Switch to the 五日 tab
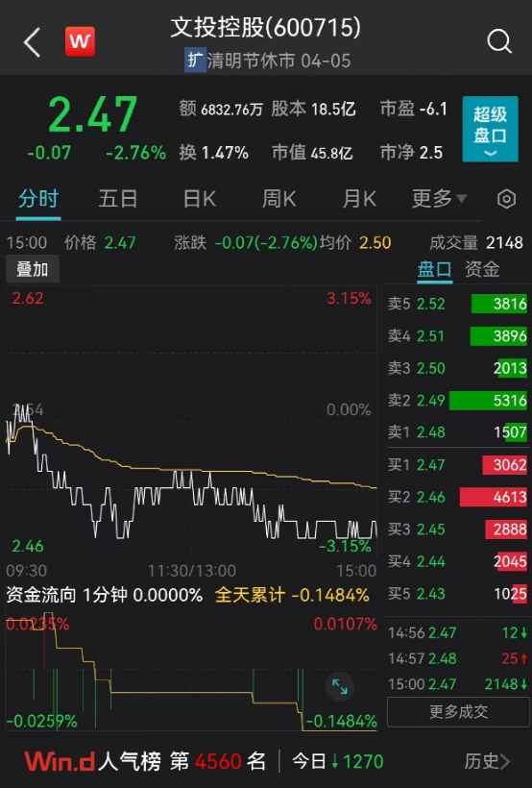Image resolution: width=532 pixels, height=788 pixels. point(117,199)
